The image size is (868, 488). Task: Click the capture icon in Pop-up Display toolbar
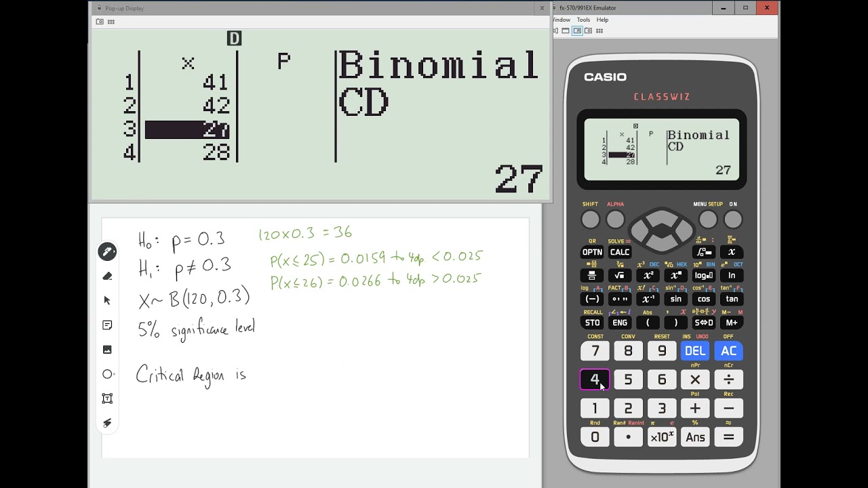[100, 22]
